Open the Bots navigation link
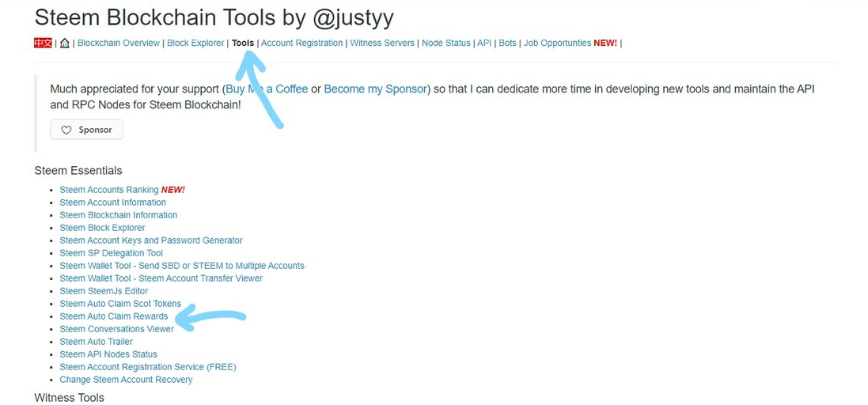 508,44
